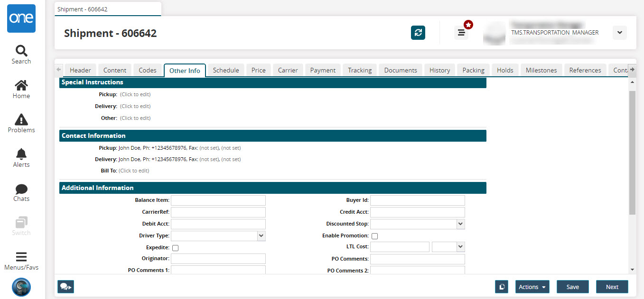The height and width of the screenshot is (299, 644).
Task: Click the Balance Item input field
Action: [218, 200]
